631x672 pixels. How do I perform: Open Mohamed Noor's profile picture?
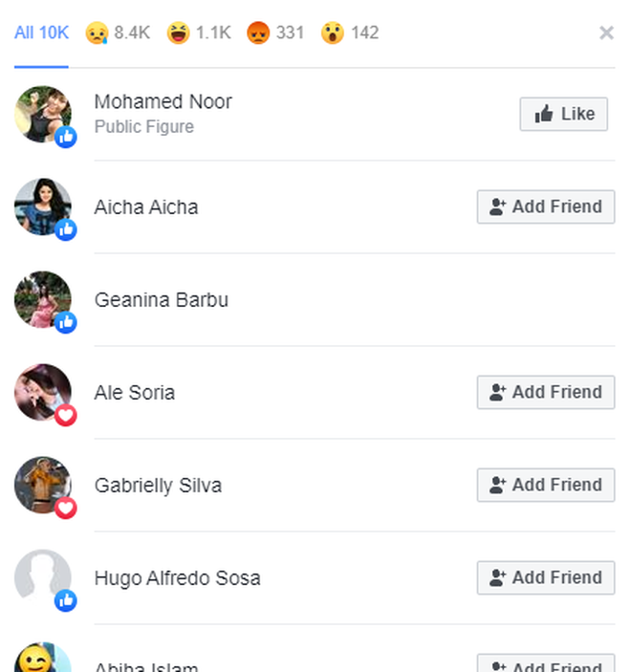click(x=43, y=115)
